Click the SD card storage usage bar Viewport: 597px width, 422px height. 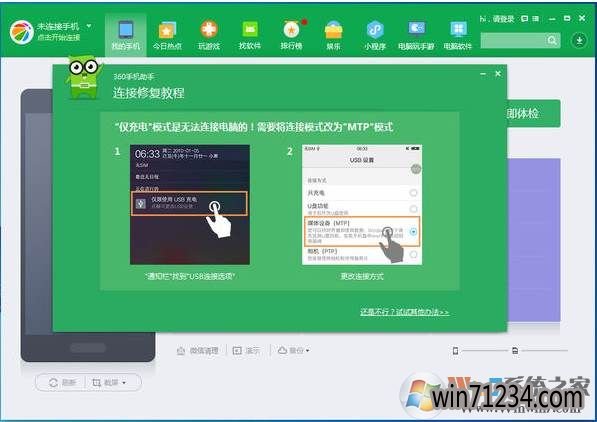point(545,350)
